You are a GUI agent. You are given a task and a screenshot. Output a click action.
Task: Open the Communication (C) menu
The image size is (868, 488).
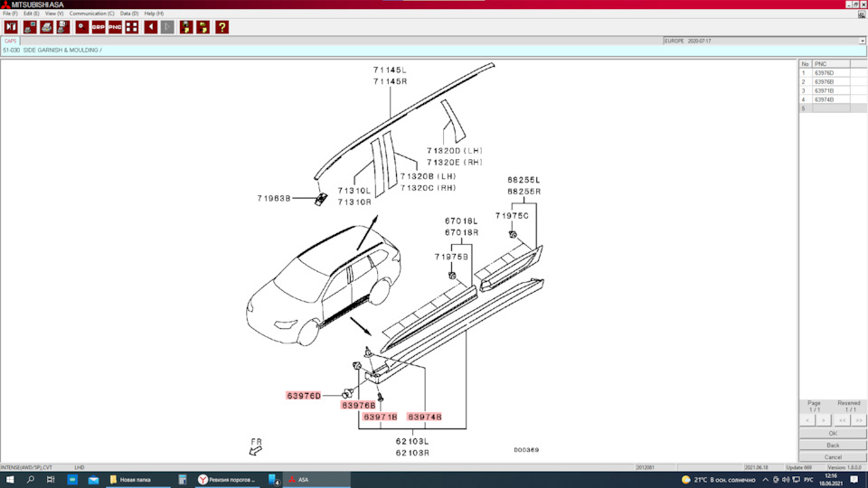pyautogui.click(x=91, y=14)
